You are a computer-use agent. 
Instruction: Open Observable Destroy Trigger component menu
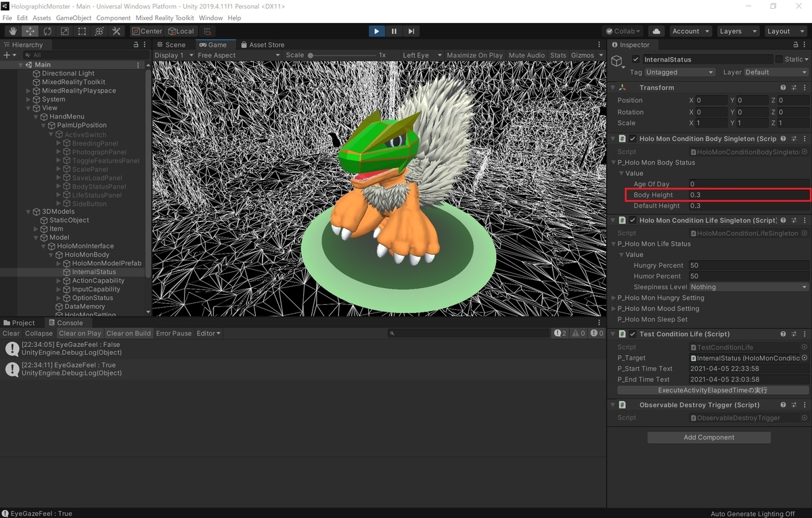point(803,405)
